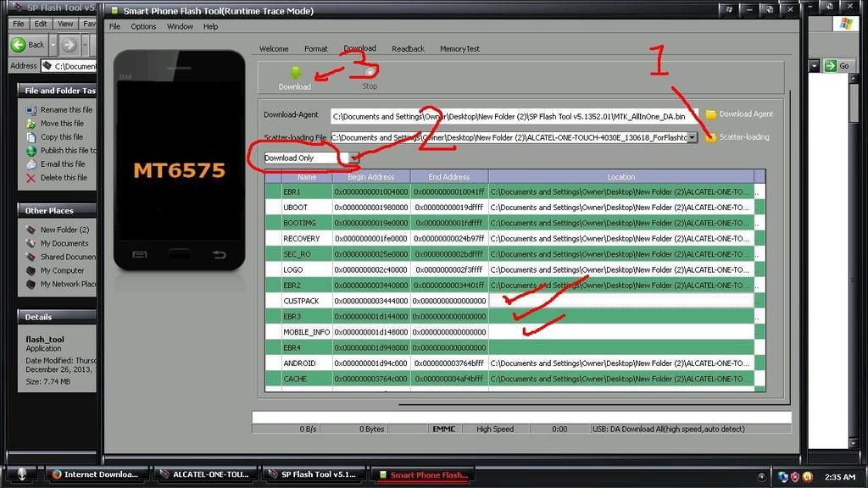
Task: Click the green Download arrow icon
Action: [x=295, y=73]
